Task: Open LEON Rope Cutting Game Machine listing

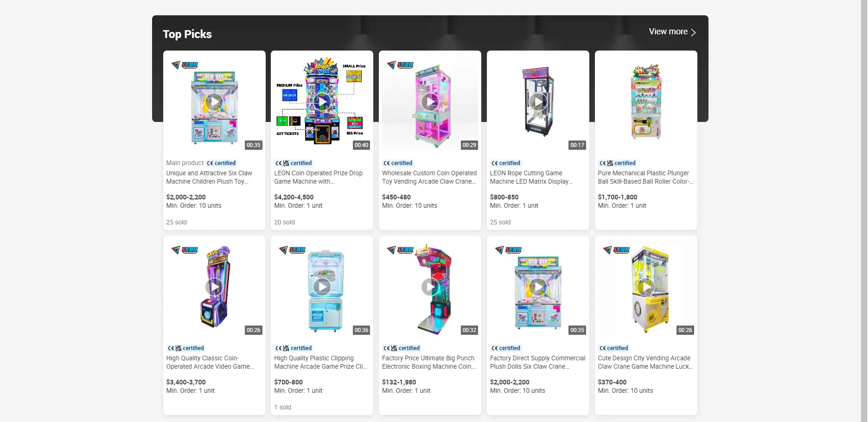Action: (531, 177)
